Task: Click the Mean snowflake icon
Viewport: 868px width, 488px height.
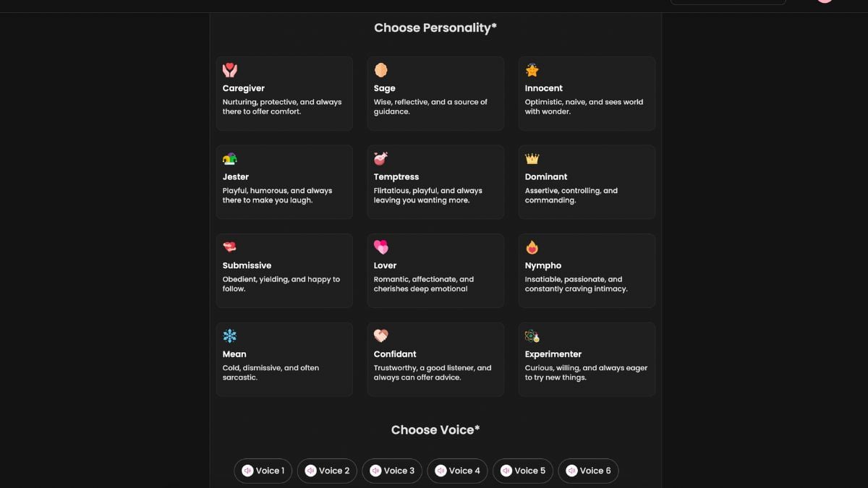Action: coord(230,336)
